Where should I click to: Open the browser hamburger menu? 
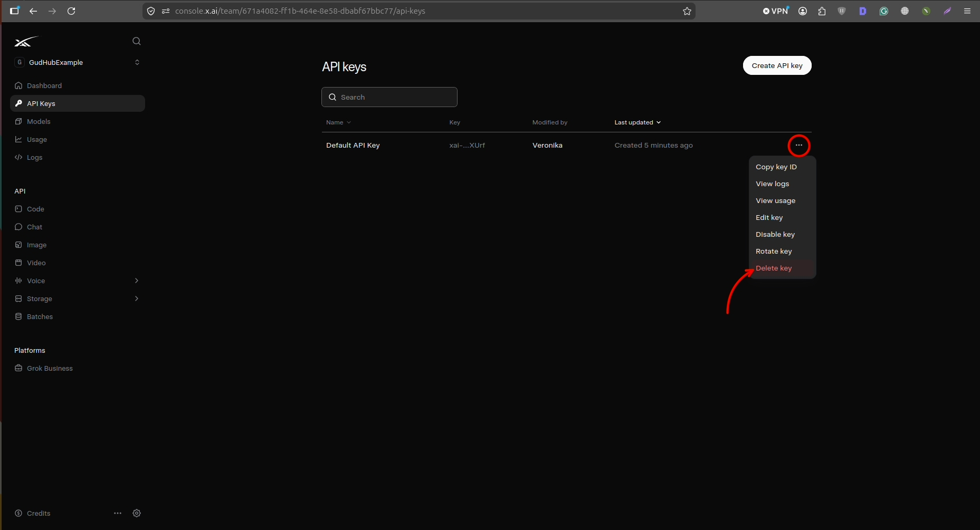tap(967, 11)
